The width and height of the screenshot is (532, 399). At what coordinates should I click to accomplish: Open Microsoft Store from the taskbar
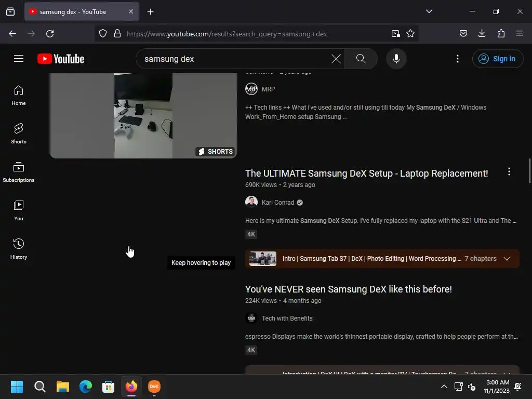tap(108, 387)
